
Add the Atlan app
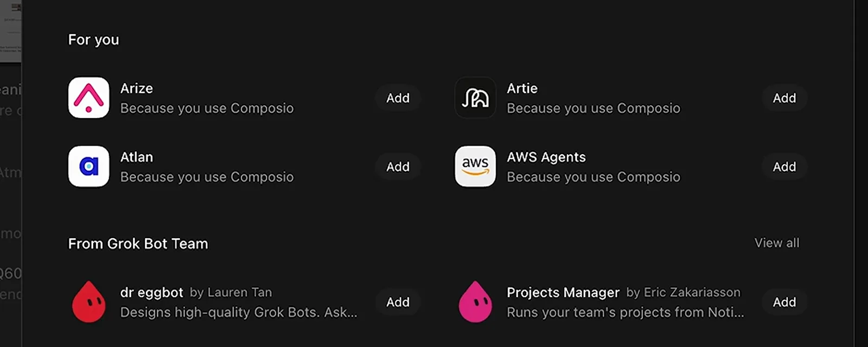click(x=398, y=167)
